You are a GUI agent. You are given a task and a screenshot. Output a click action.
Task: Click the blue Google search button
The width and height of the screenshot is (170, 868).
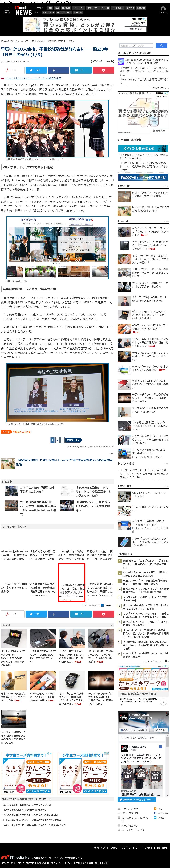click(161, 45)
